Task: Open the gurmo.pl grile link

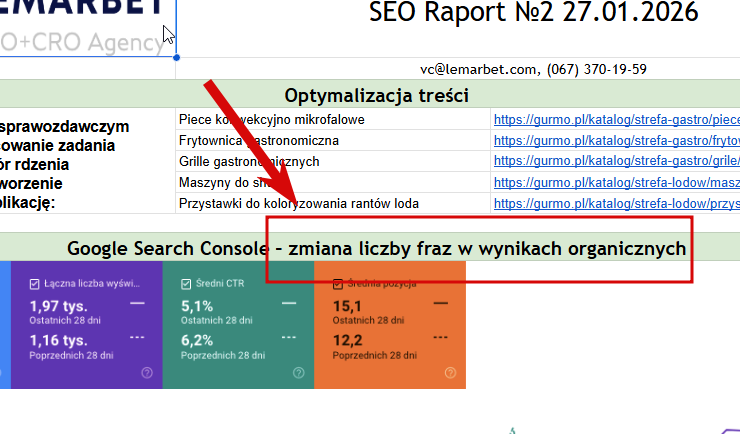Action: (x=616, y=161)
